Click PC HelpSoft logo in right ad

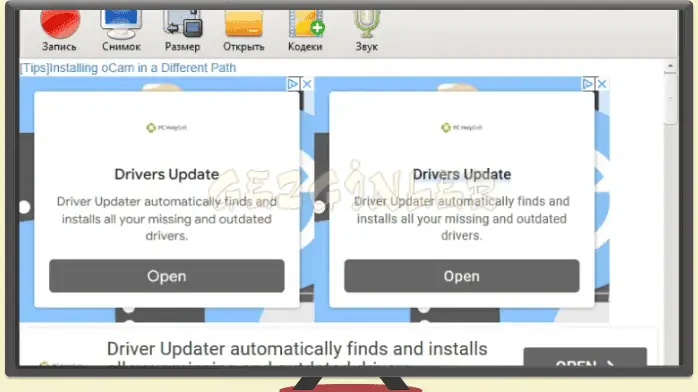[462, 128]
